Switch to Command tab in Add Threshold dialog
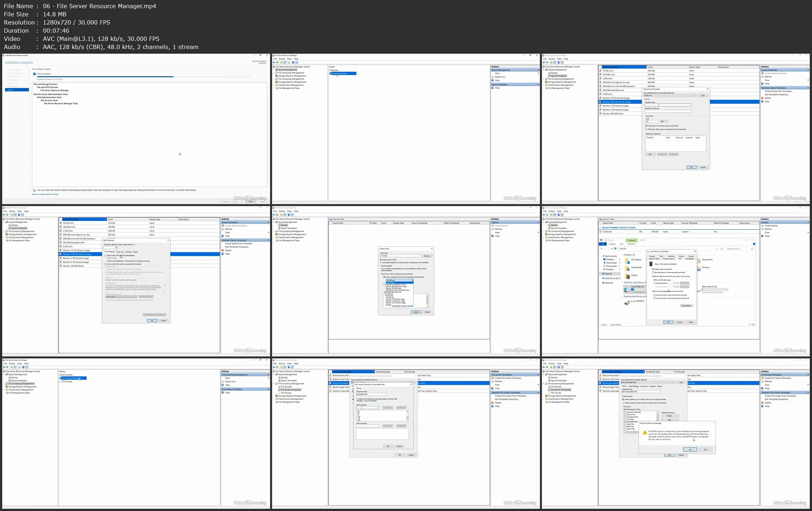Viewport: 812px width, 511px height. [x=128, y=252]
